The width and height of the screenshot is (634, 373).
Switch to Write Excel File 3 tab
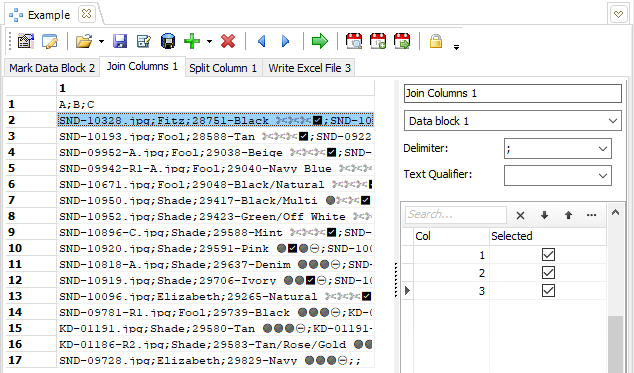tap(309, 68)
